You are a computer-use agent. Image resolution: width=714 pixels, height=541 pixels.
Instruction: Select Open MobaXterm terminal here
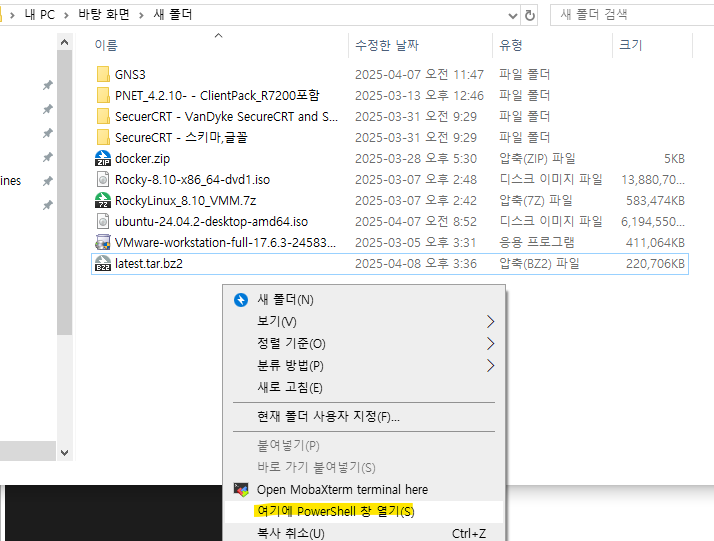click(364, 490)
